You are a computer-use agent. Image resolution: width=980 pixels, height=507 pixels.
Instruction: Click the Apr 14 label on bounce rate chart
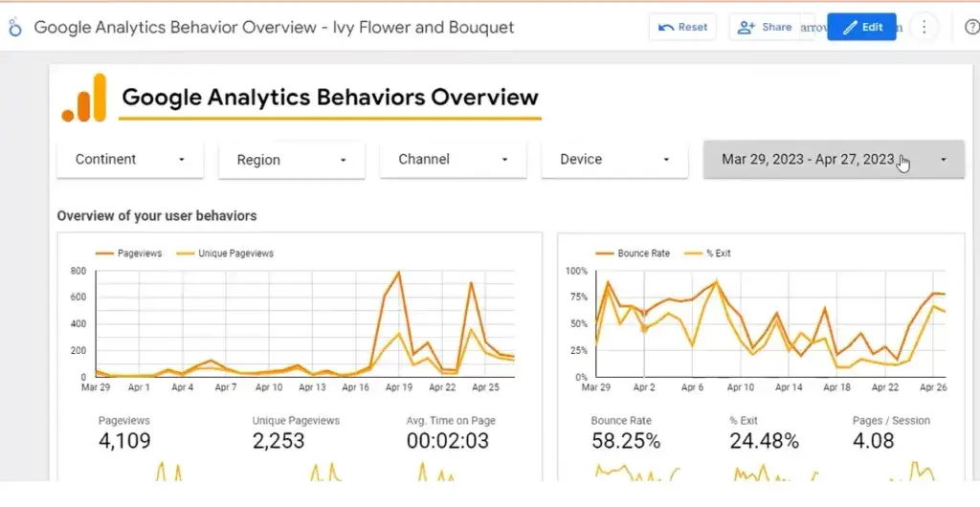(x=789, y=387)
